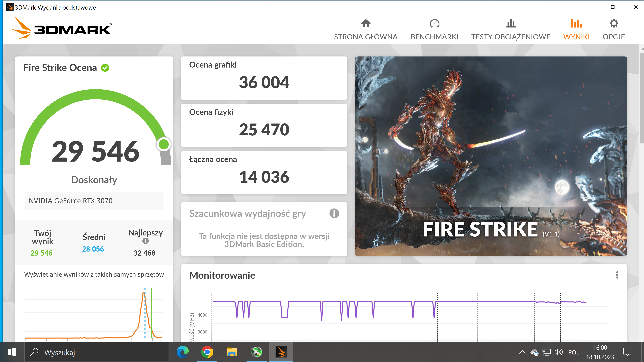Open File Explorer from the taskbar

(x=232, y=352)
